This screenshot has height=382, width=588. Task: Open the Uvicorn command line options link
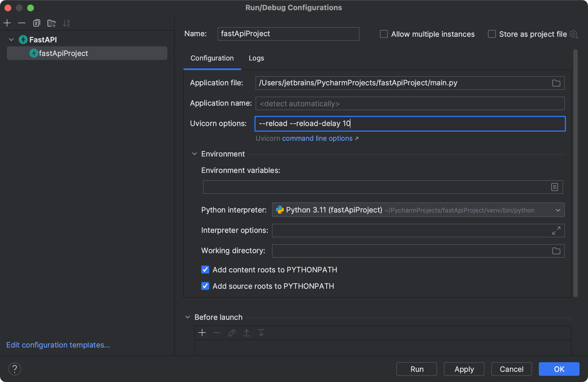coord(317,138)
